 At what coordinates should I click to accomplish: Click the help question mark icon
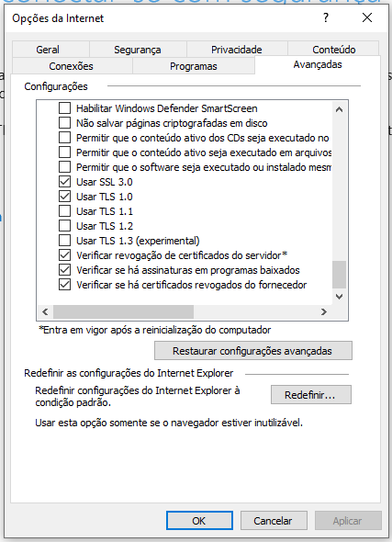326,17
